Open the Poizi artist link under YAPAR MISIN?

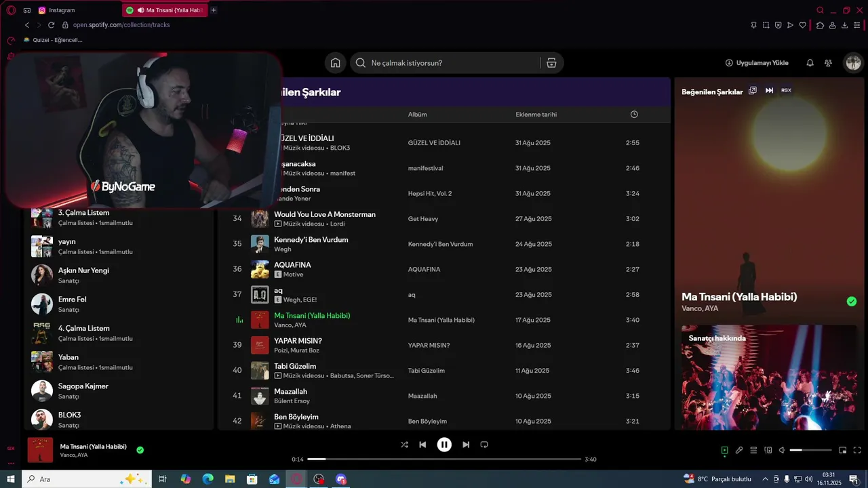[x=281, y=350]
